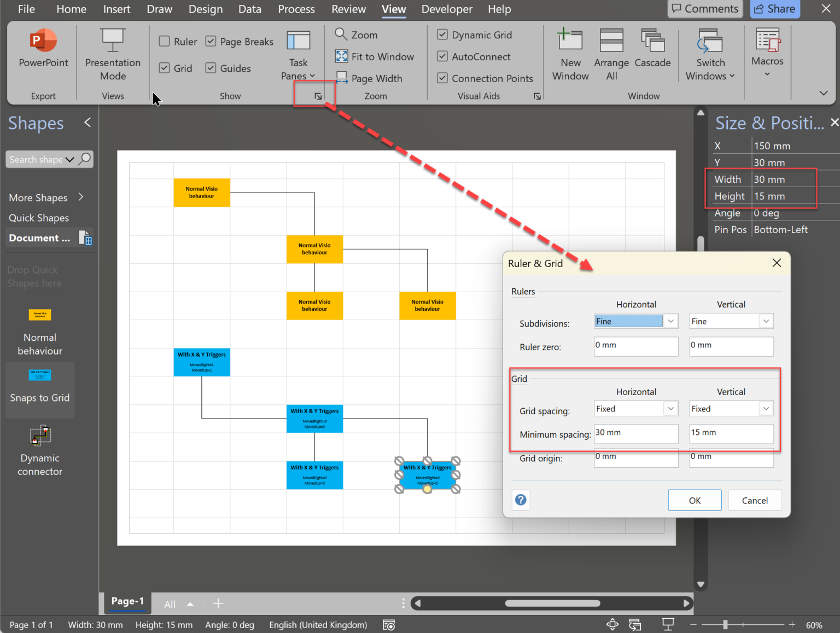Select Presentation Mode in the Views group
Image resolution: width=840 pixels, height=633 pixels.
pos(113,52)
